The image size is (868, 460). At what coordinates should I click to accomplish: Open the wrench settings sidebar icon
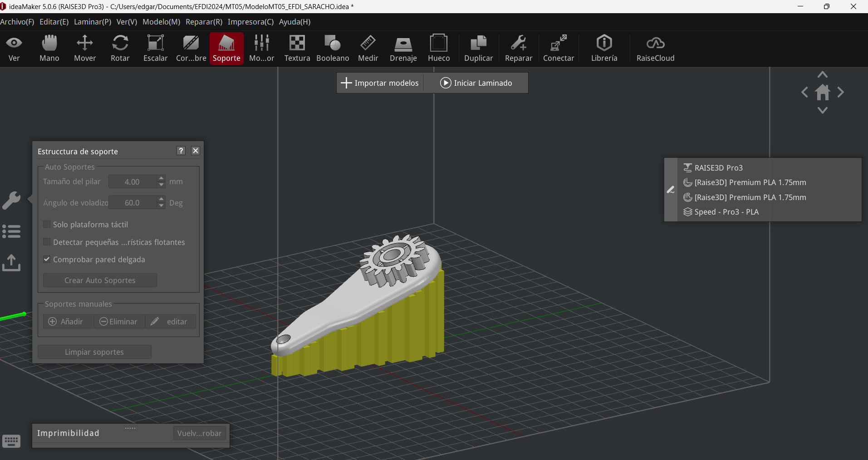tap(11, 200)
